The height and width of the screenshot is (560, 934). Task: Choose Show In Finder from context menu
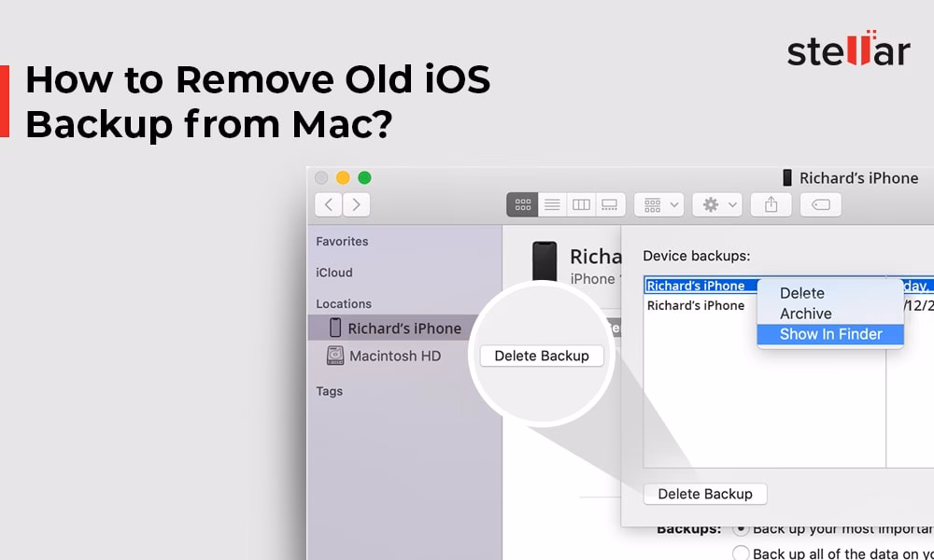[x=829, y=334]
